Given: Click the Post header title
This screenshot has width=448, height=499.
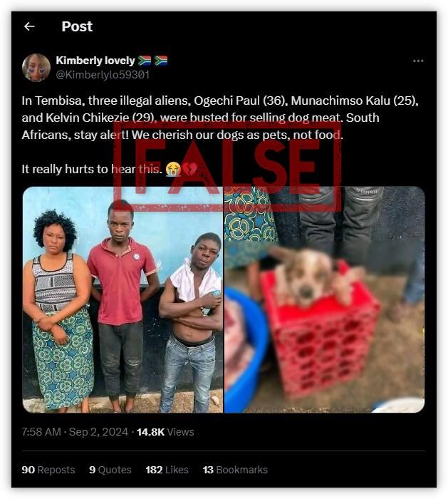Looking at the screenshot, I should point(77,26).
